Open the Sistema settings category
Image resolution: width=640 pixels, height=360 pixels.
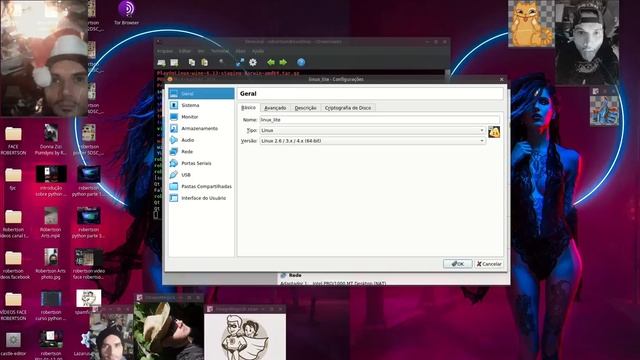201,105
